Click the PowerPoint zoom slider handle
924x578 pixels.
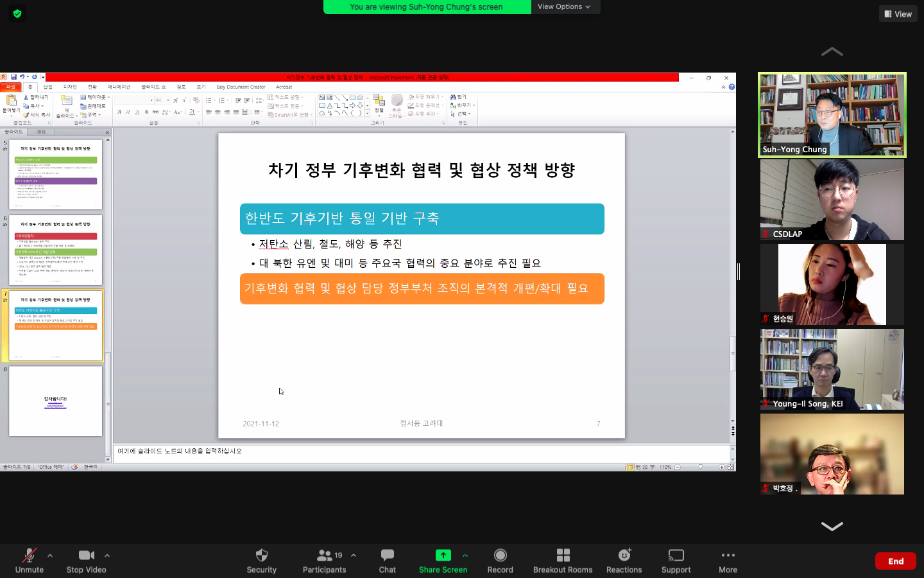coord(700,467)
